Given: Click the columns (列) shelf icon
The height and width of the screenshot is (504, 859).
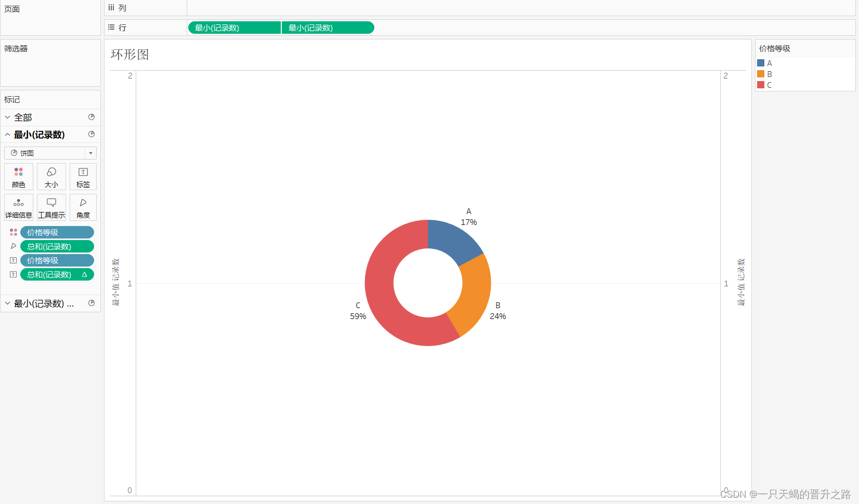Looking at the screenshot, I should click(111, 8).
